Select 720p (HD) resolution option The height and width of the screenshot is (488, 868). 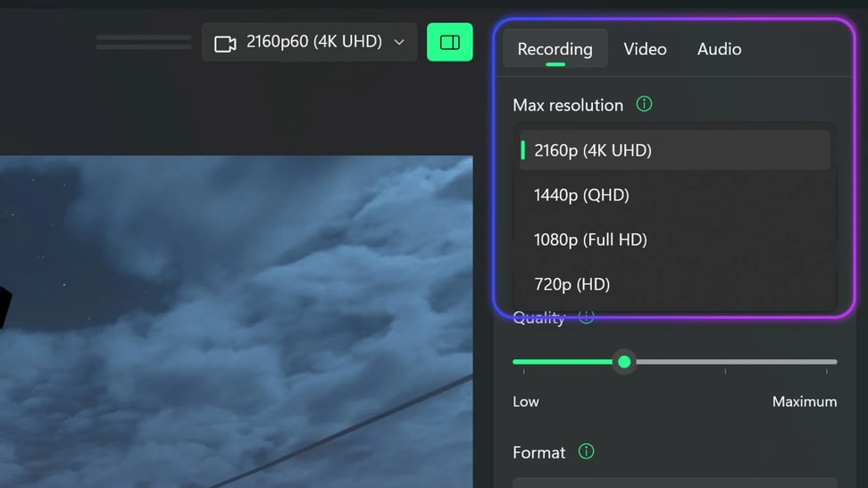click(674, 284)
